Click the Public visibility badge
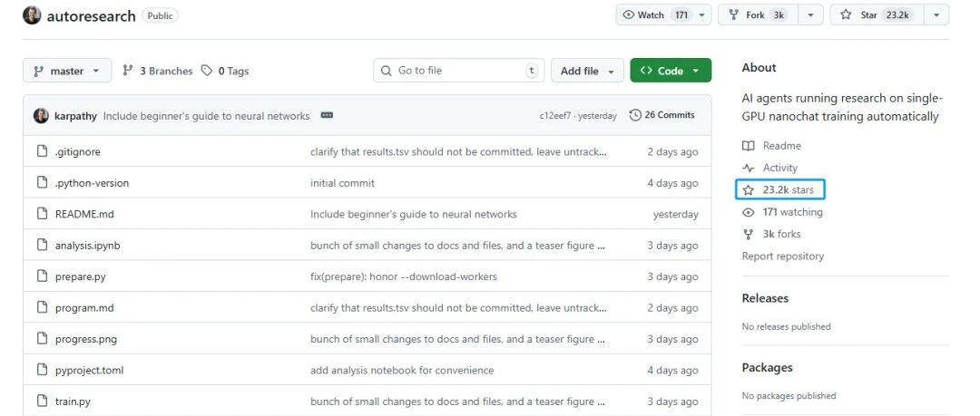980x416 pixels. pyautogui.click(x=160, y=15)
